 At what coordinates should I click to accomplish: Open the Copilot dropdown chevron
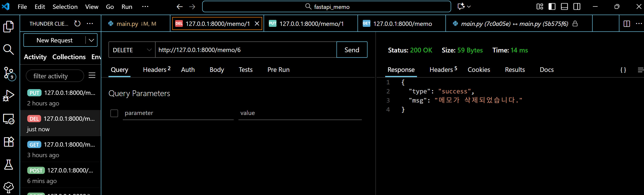469,7
